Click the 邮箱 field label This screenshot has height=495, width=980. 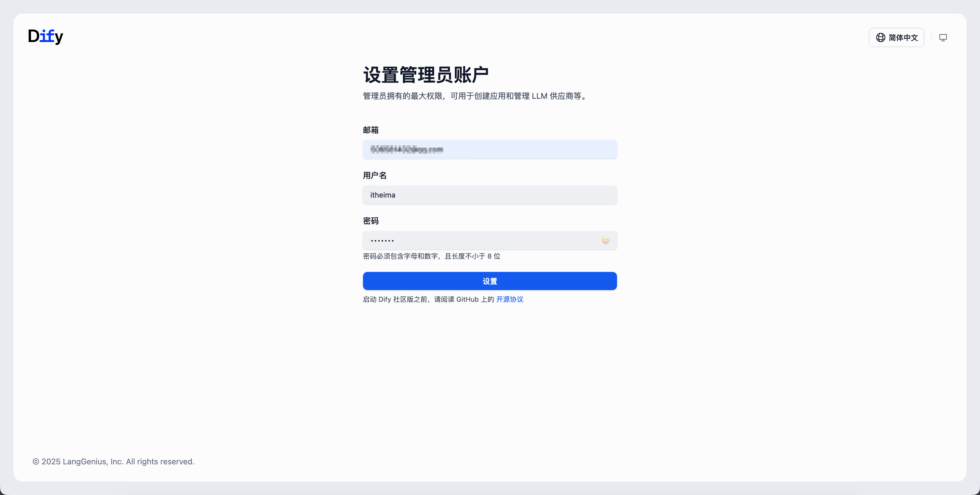[x=371, y=130]
